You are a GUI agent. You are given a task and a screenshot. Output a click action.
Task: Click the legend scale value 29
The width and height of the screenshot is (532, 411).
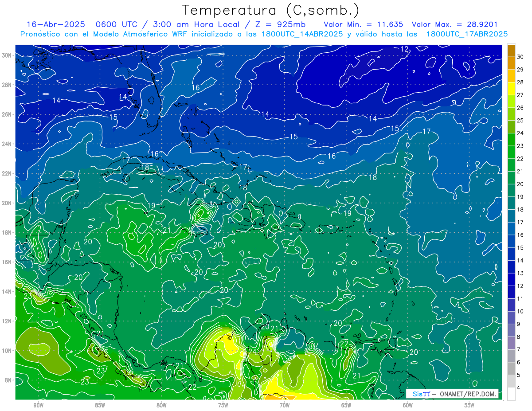click(520, 70)
